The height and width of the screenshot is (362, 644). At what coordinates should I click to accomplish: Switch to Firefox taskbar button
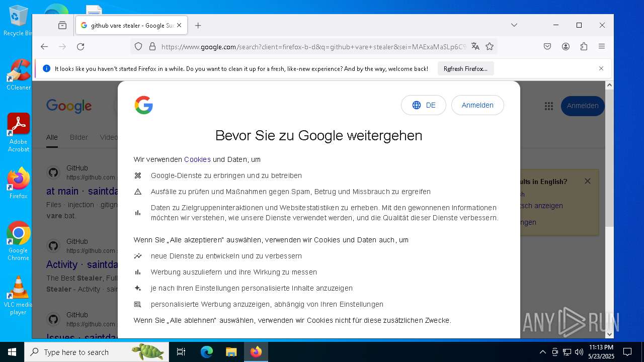pyautogui.click(x=256, y=352)
